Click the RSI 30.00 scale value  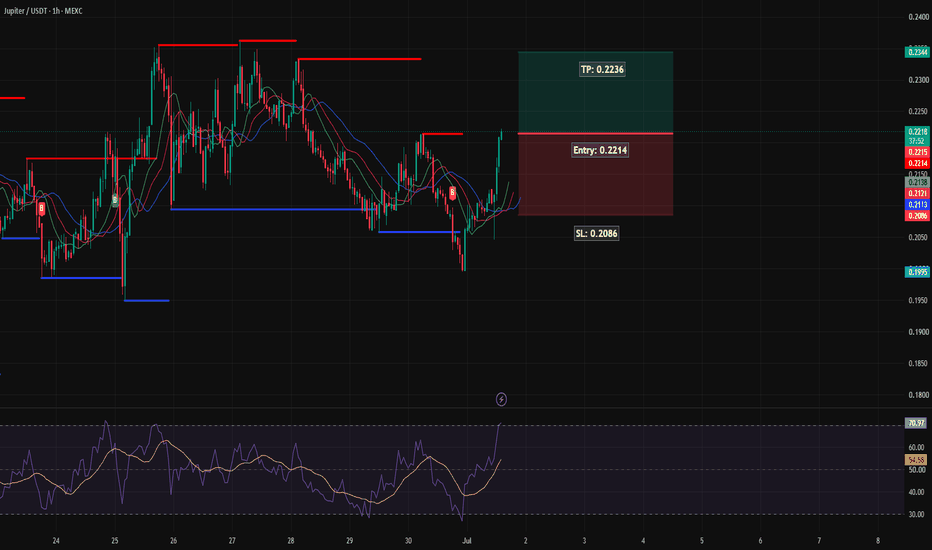pos(917,515)
